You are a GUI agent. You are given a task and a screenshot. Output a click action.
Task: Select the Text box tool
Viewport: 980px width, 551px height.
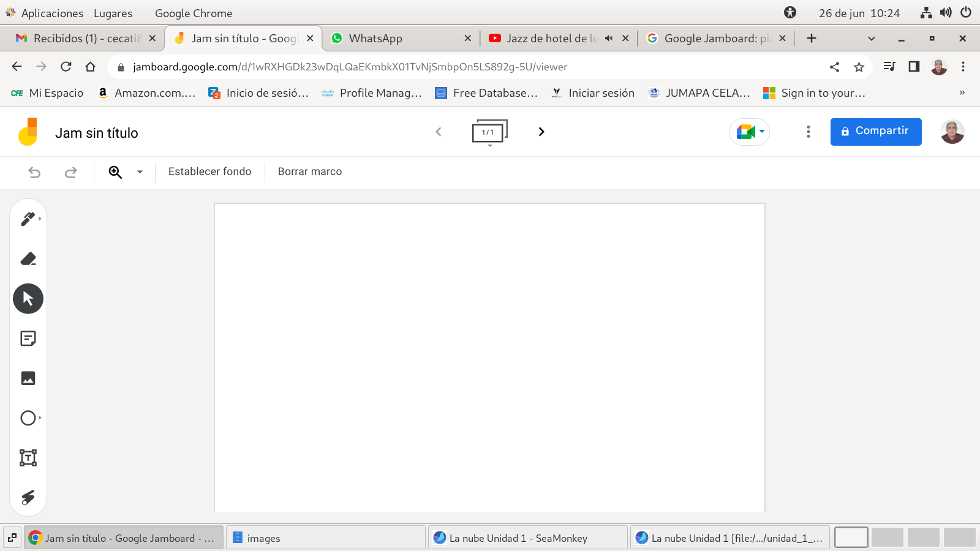click(28, 458)
